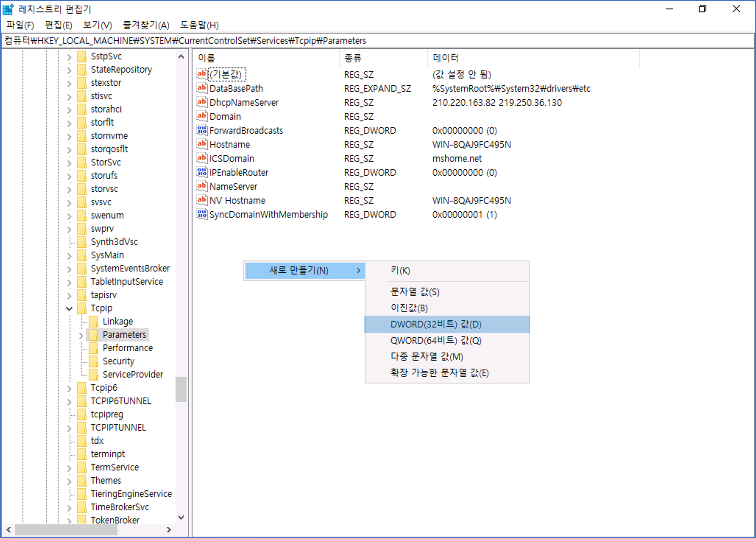Collapse the Tcpip tree node
Screen dimensions: 756x538
[x=69, y=309]
